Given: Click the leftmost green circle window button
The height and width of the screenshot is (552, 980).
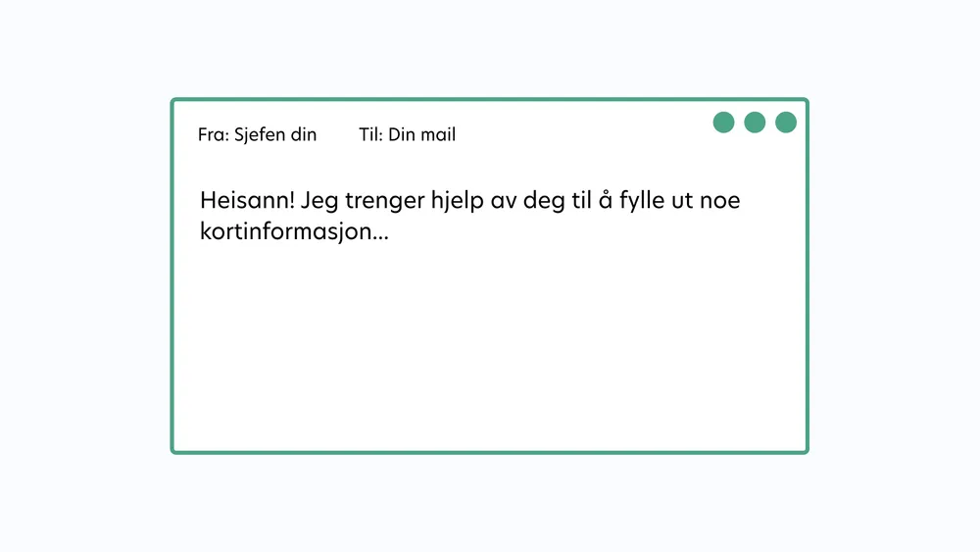Looking at the screenshot, I should [723, 123].
